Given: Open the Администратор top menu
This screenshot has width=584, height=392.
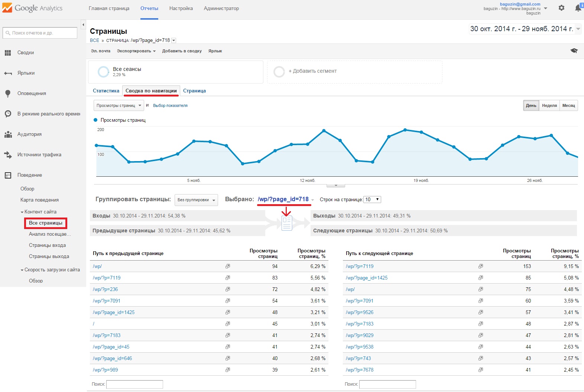Looking at the screenshot, I should click(x=221, y=8).
